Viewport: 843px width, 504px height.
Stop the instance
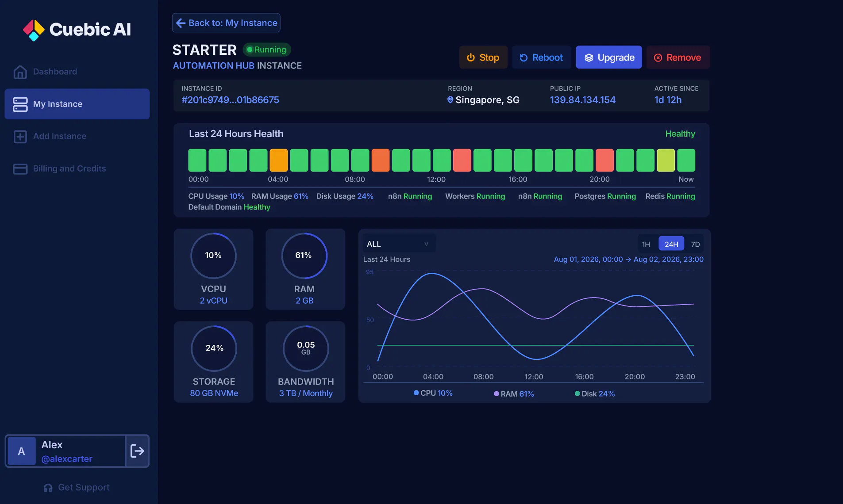coord(483,57)
